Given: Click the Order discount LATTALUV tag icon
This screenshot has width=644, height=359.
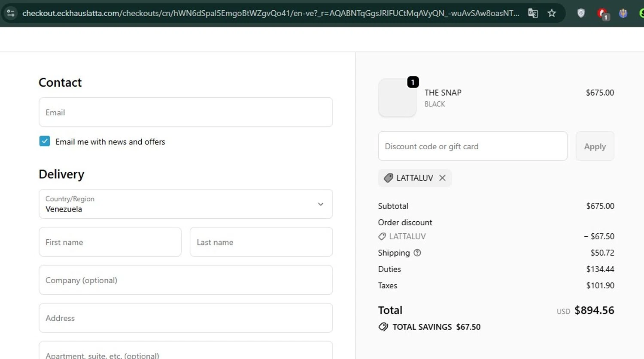Looking at the screenshot, I should pos(382,236).
